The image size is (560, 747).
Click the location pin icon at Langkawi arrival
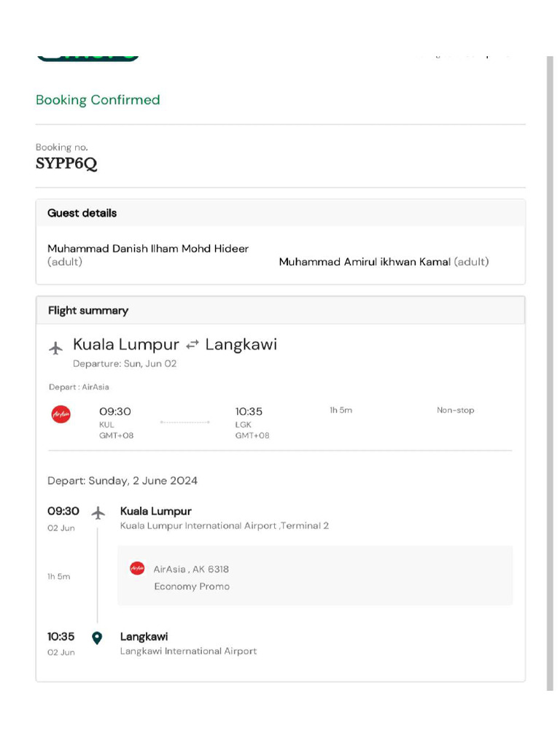[x=97, y=638]
